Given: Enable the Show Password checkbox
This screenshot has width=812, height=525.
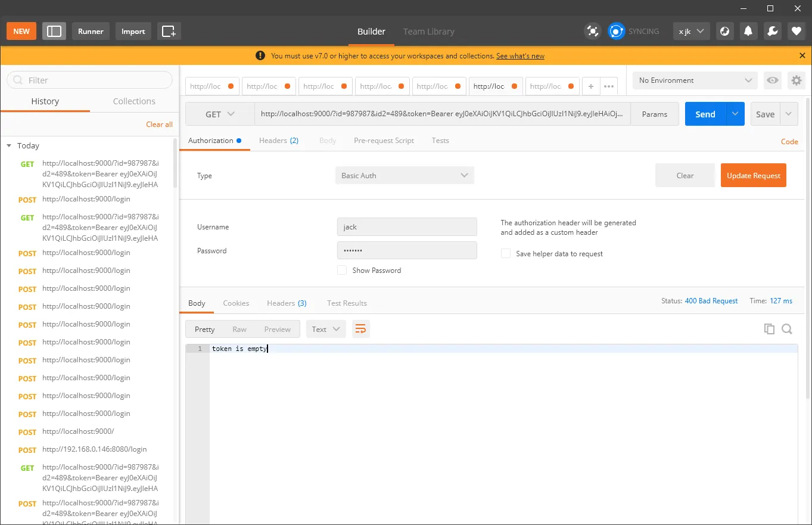Looking at the screenshot, I should [x=342, y=270].
